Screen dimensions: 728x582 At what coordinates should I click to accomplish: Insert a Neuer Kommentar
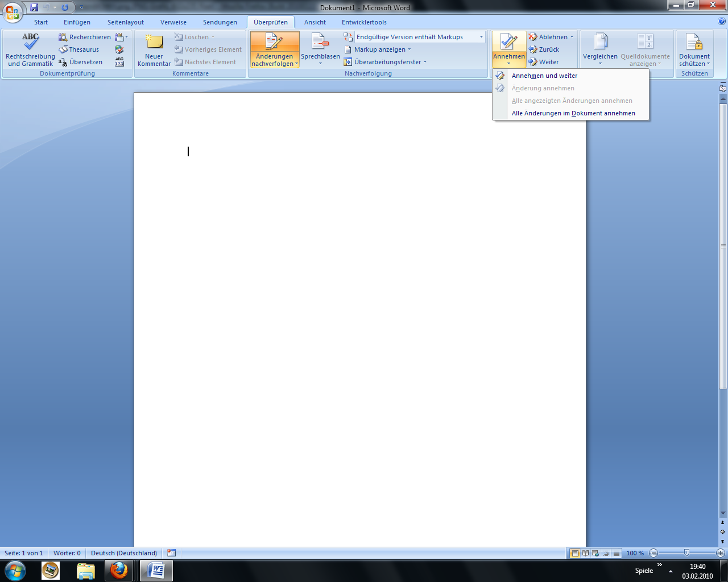pyautogui.click(x=154, y=49)
